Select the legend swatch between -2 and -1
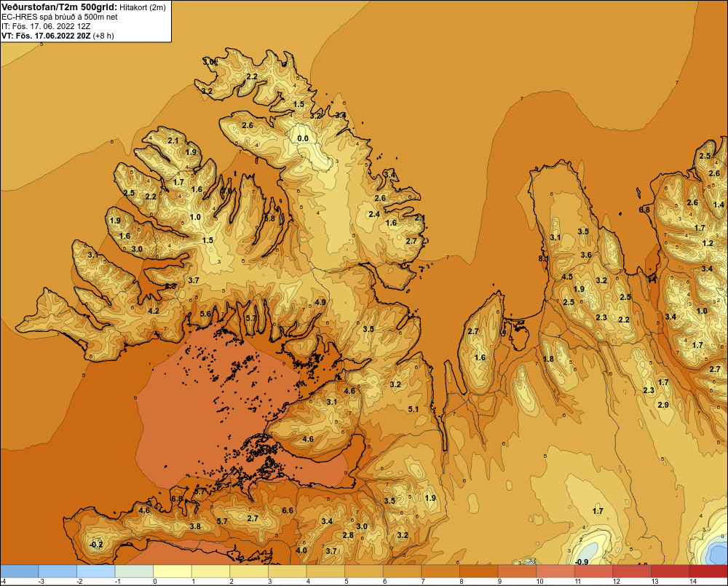 [x=96, y=571]
